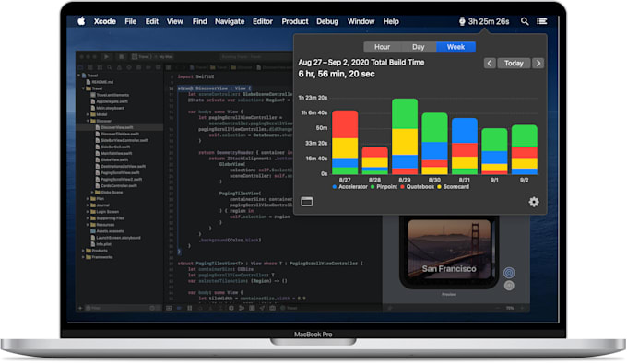Select Info.plist in the navigator
The width and height of the screenshot is (627, 364).
tap(103, 244)
